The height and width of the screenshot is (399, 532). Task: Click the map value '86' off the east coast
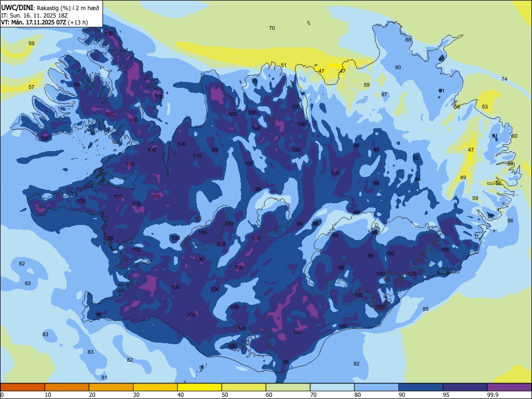(x=510, y=221)
